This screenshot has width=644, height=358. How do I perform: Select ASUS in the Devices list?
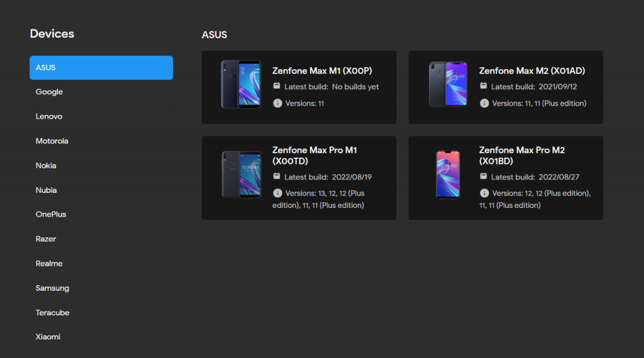coord(101,68)
